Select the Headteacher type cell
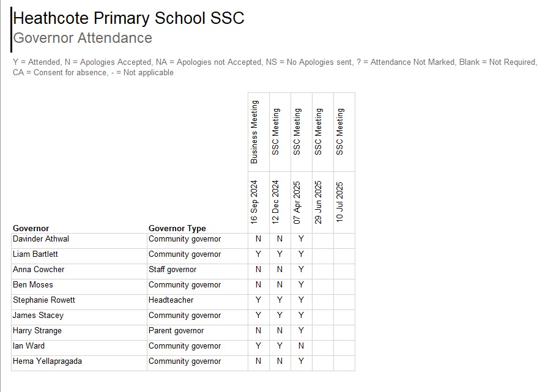The width and height of the screenshot is (548, 392). [171, 300]
